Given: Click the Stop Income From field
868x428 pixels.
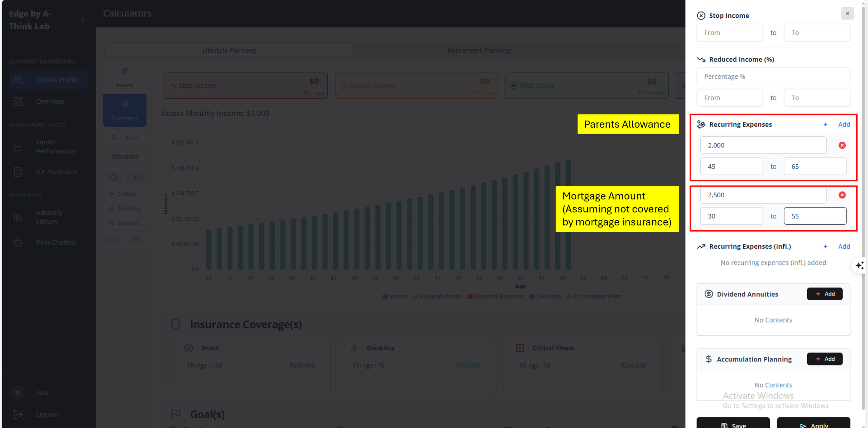Looking at the screenshot, I should 729,33.
